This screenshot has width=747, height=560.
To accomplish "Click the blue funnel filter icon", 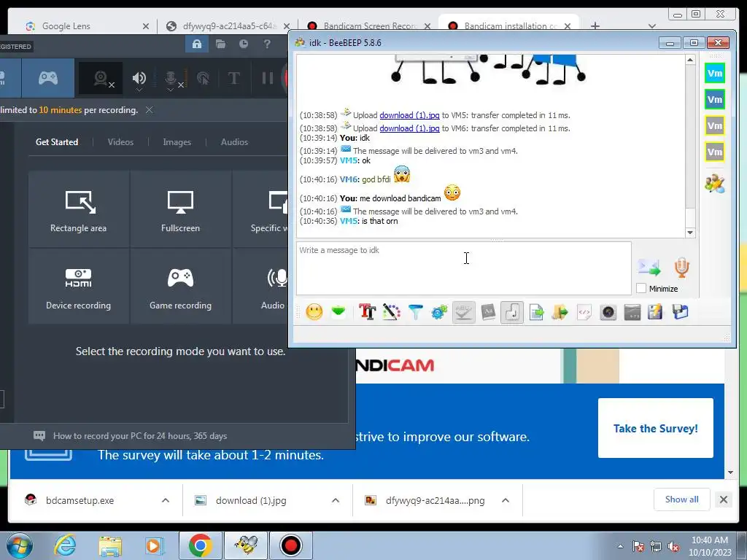I will pyautogui.click(x=415, y=312).
